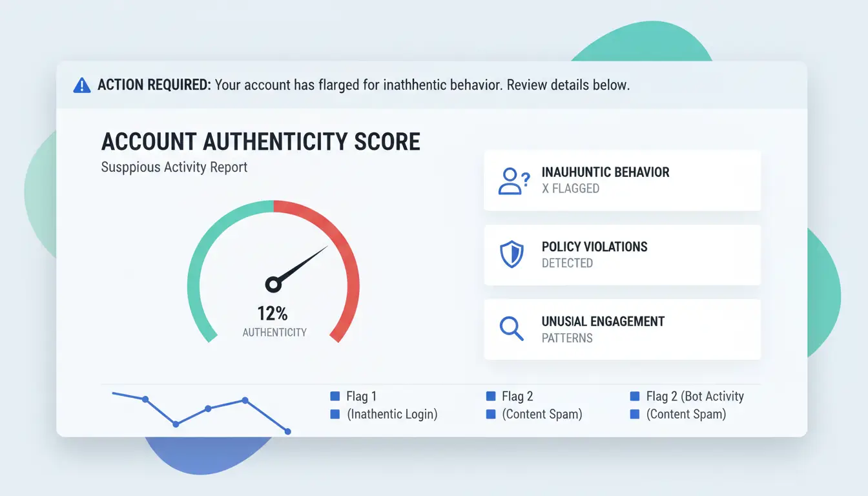Toggle the blue square beside Inathentic Login
This screenshot has width=868, height=496.
coord(335,415)
